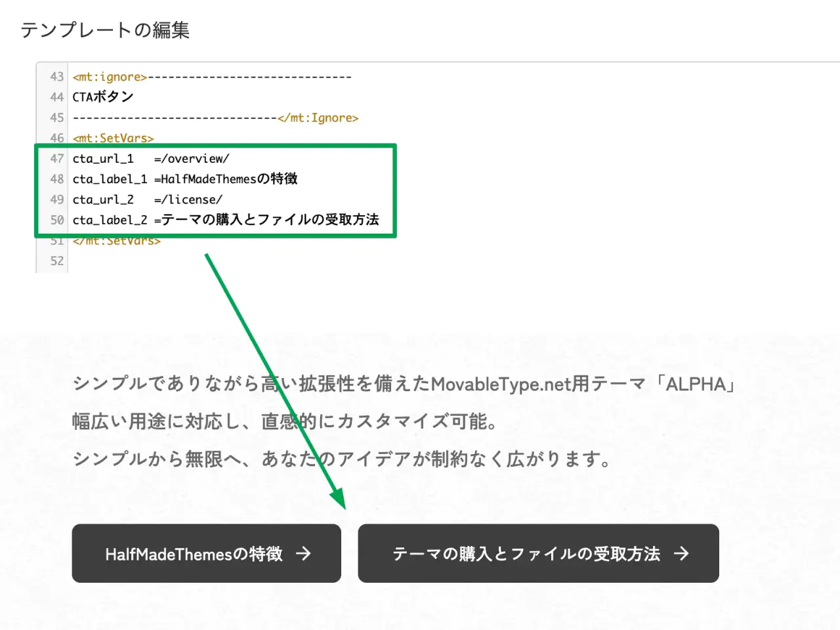Click line number 52 on the empty line
The image size is (840, 630).
(57, 261)
